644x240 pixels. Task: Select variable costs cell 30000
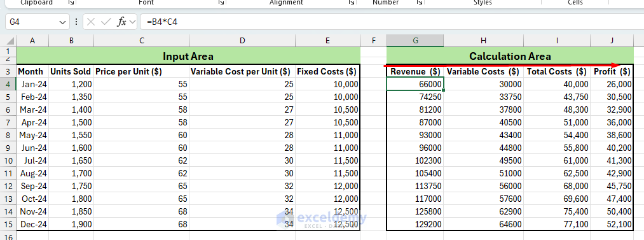[483, 84]
